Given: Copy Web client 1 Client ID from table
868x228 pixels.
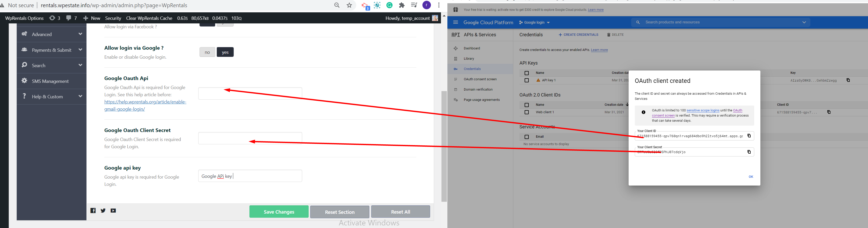Looking at the screenshot, I should (x=829, y=112).
